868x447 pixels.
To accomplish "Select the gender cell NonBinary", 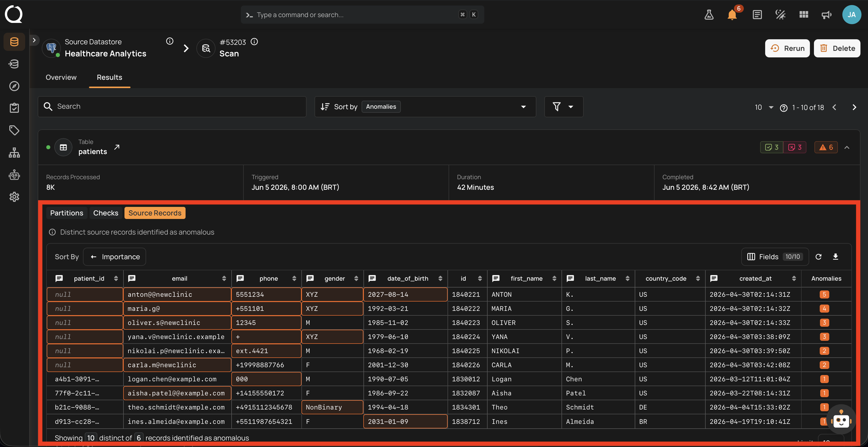I will pyautogui.click(x=332, y=407).
